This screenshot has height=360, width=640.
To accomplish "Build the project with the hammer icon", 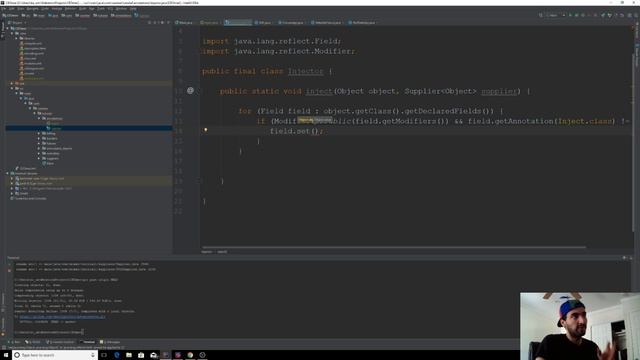I will [x=540, y=16].
